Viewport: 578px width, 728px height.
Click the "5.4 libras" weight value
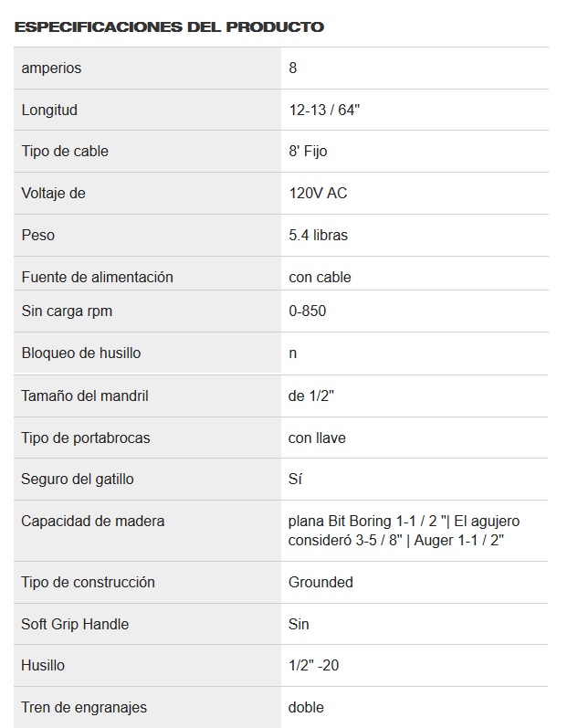tap(318, 235)
